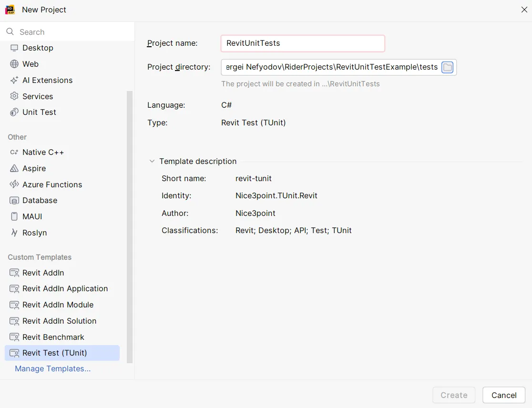The height and width of the screenshot is (408, 532).
Task: Click the AI Extensions sparkle icon
Action: [14, 81]
